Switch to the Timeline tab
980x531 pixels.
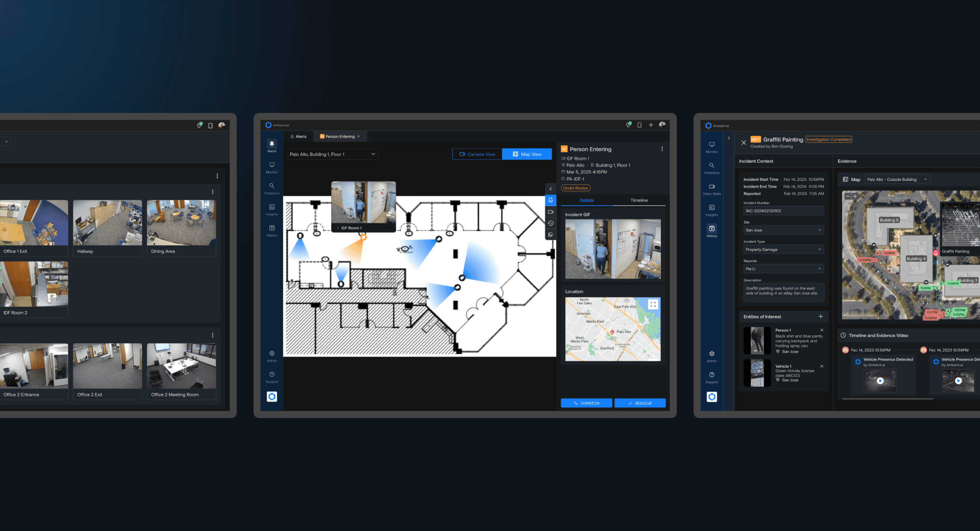639,200
